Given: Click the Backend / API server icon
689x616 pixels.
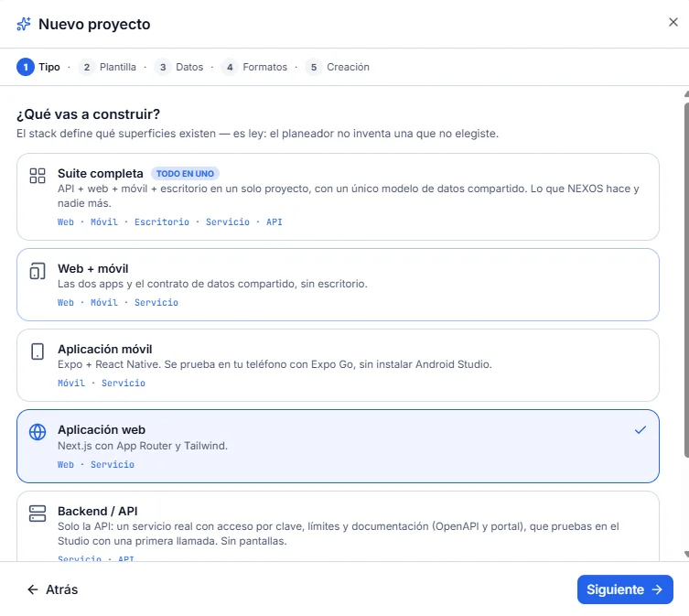Looking at the screenshot, I should click(38, 513).
